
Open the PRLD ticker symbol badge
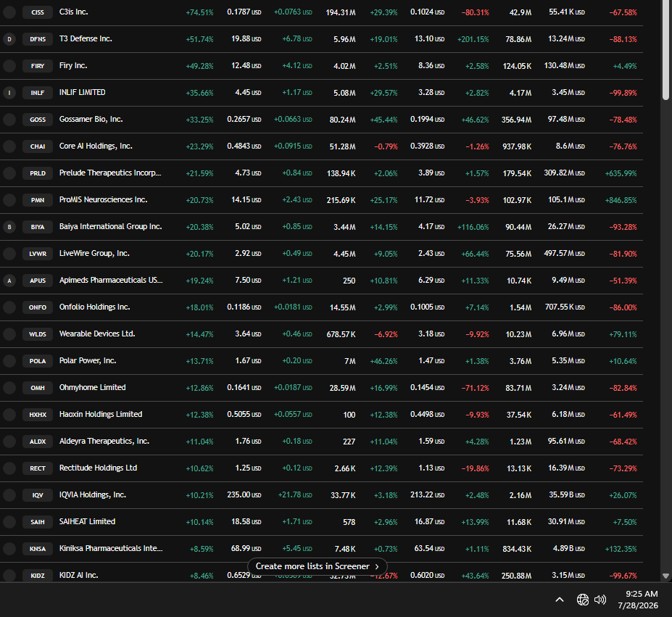(x=38, y=173)
